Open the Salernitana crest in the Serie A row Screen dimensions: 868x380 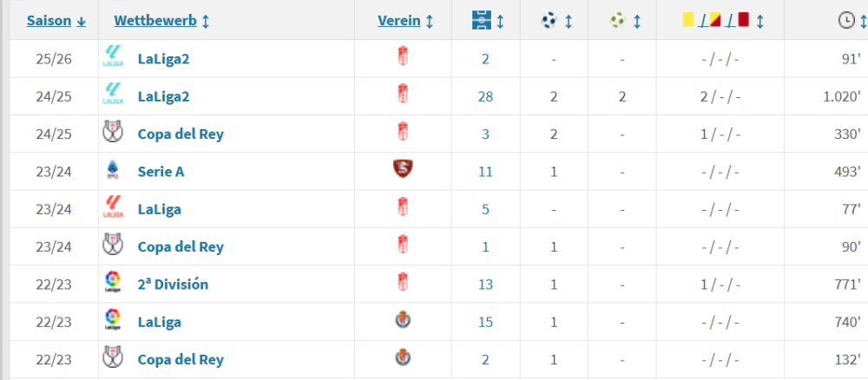tap(401, 171)
